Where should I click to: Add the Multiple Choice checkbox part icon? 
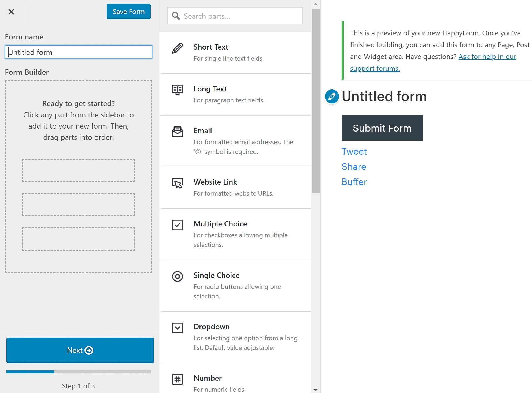point(178,225)
